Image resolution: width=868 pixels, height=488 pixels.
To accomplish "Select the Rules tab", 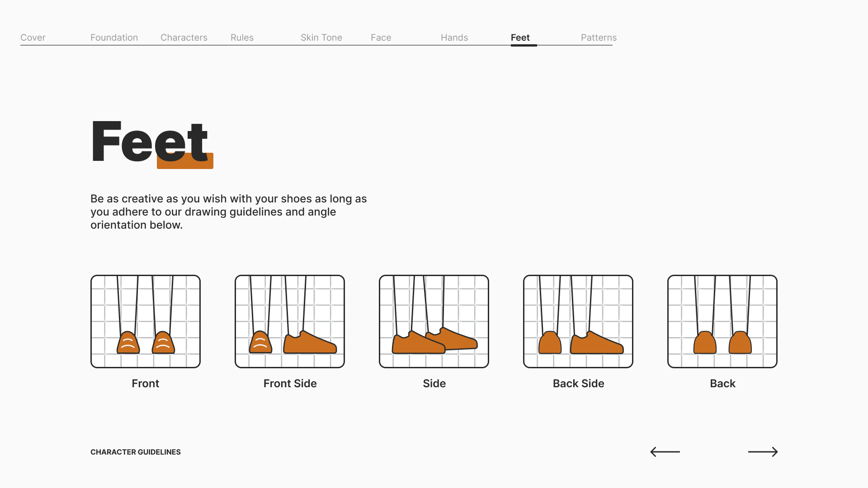I will (x=242, y=38).
